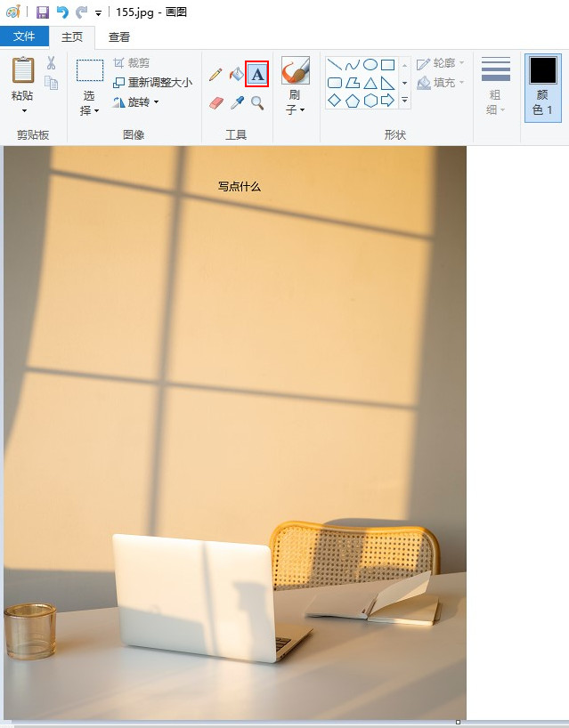Image resolution: width=569 pixels, height=728 pixels.
Task: Select the Fill with color bucket tool
Action: (x=236, y=74)
